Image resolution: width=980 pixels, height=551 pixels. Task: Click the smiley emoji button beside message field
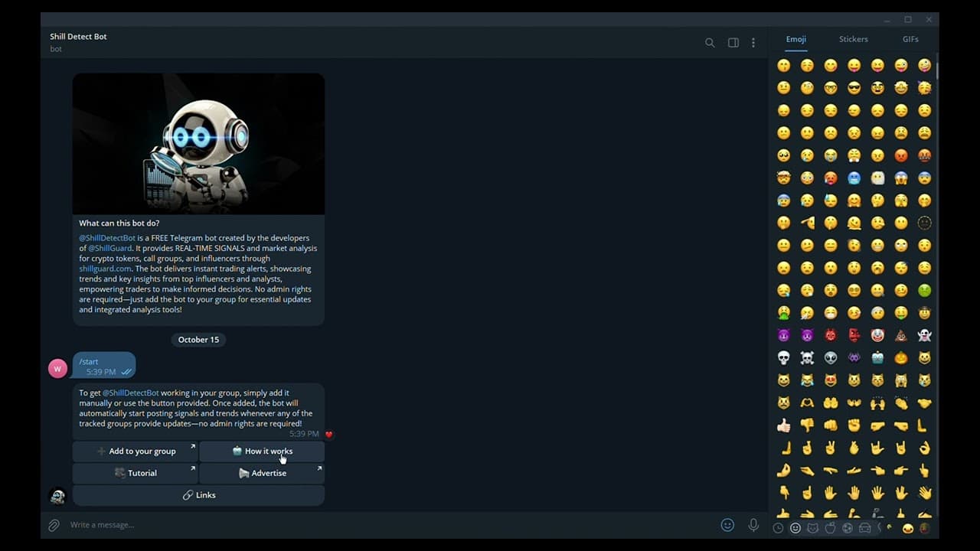pyautogui.click(x=727, y=525)
